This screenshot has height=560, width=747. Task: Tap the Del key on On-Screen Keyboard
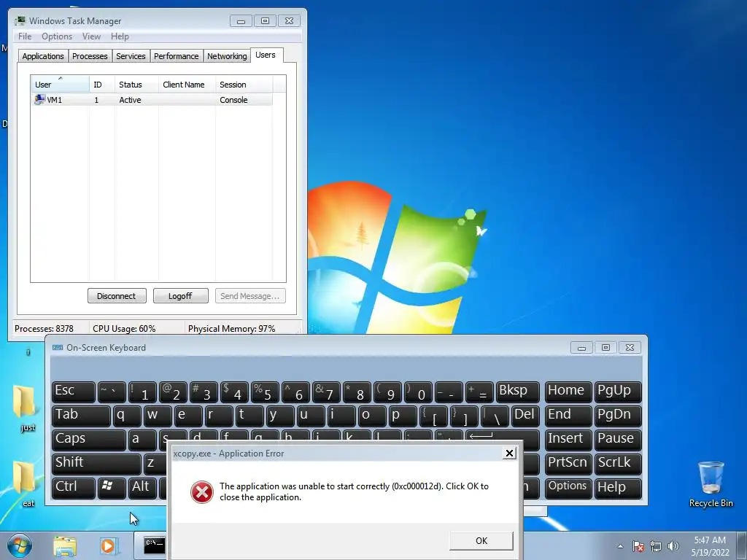click(x=525, y=415)
